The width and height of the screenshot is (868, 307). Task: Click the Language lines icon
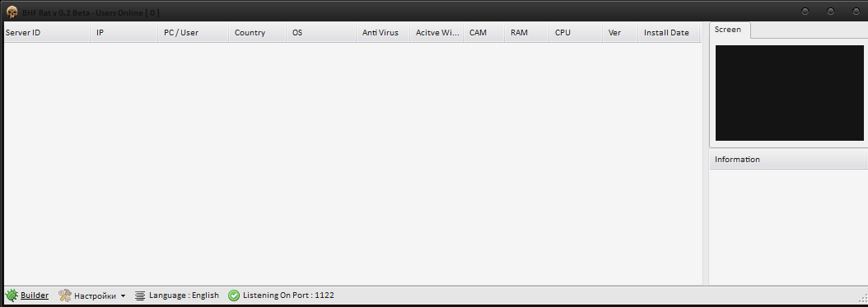click(x=140, y=296)
